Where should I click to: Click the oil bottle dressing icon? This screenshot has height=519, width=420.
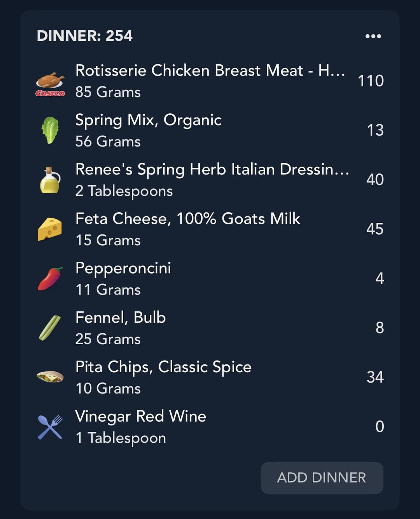point(50,180)
